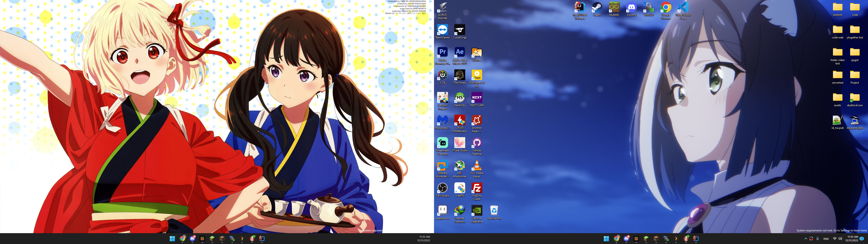
Task: Open the notification center badge showing 12
Action: (862, 239)
